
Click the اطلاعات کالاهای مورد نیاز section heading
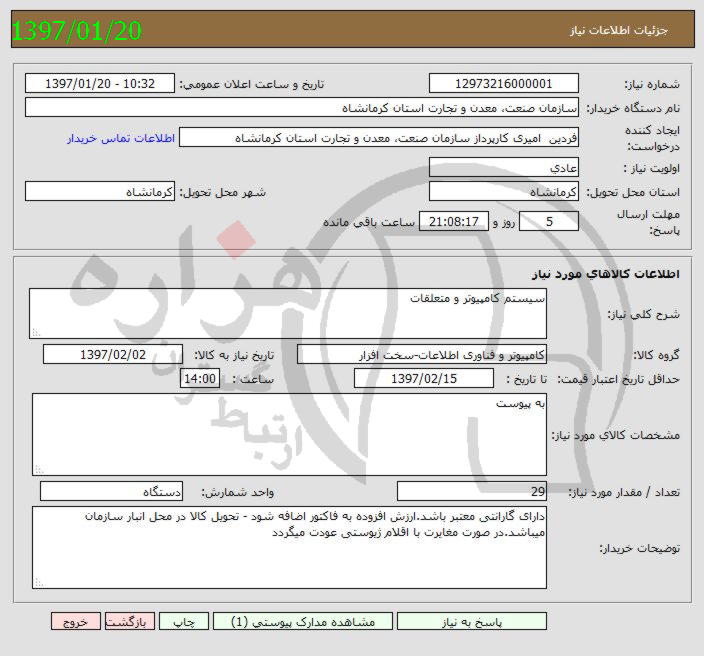tap(606, 274)
